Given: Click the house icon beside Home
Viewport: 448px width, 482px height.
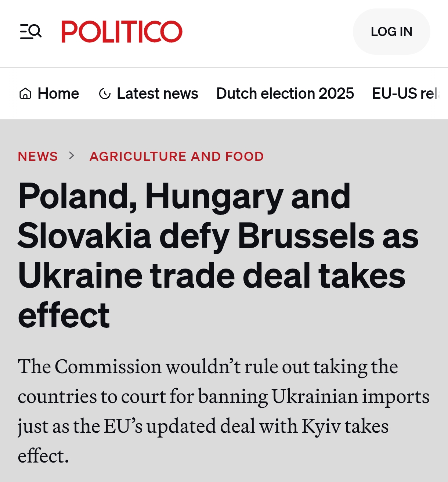Looking at the screenshot, I should [25, 94].
